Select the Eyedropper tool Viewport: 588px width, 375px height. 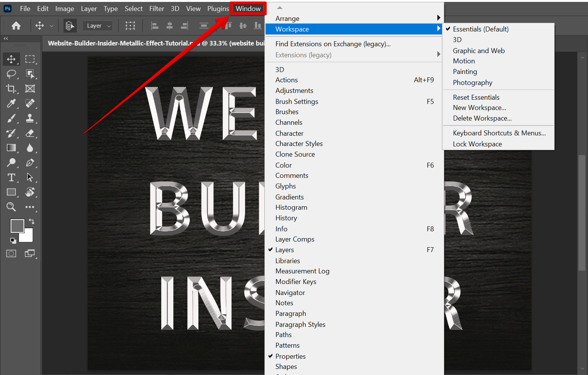11,103
